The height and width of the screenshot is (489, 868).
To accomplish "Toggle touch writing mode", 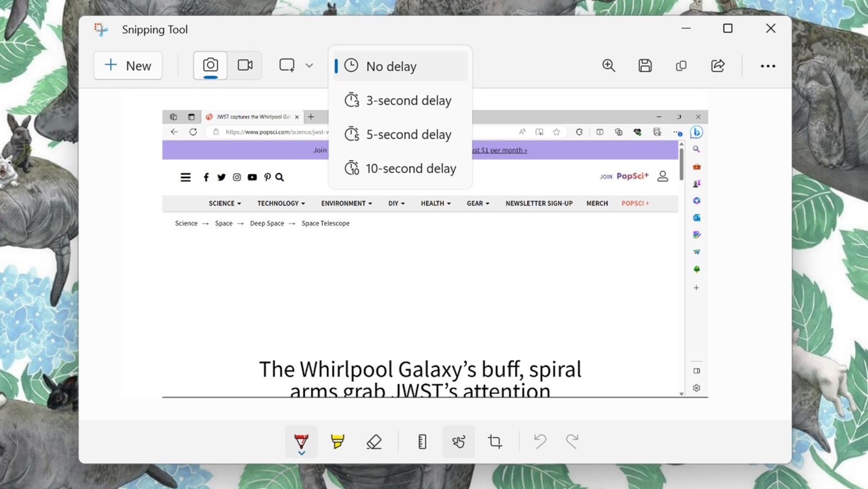I will point(458,442).
